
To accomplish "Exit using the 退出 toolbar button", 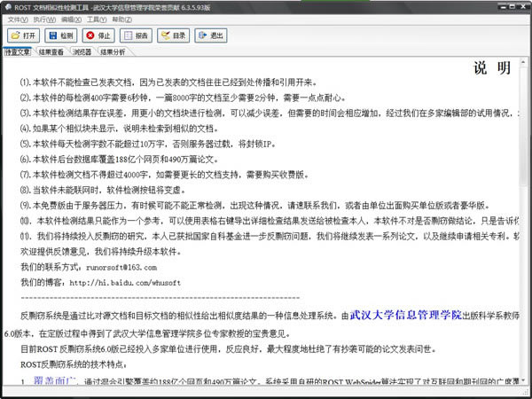I will pos(210,35).
